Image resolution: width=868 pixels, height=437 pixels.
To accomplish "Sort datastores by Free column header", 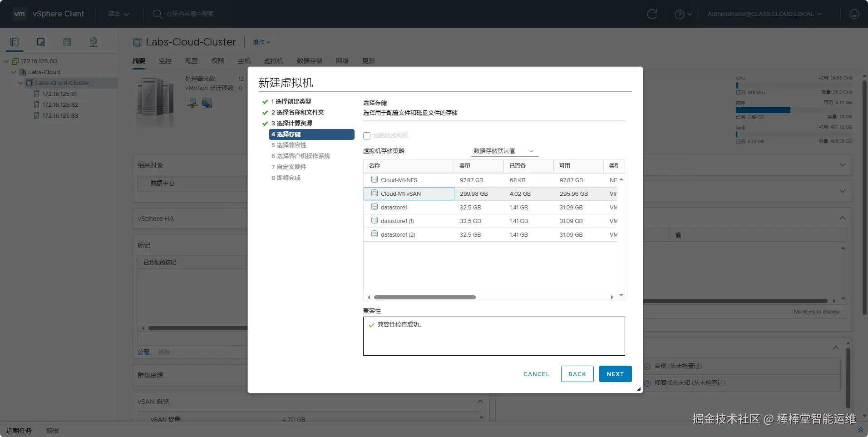I will [x=578, y=166].
